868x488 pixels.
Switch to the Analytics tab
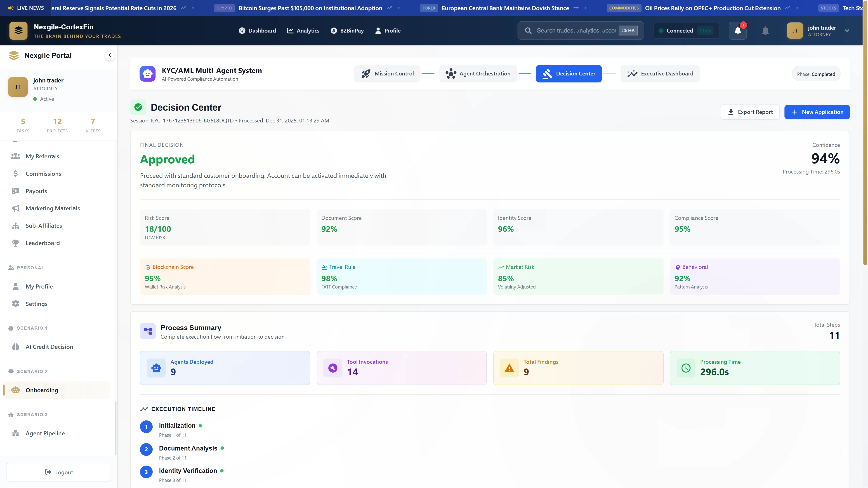[x=303, y=30]
